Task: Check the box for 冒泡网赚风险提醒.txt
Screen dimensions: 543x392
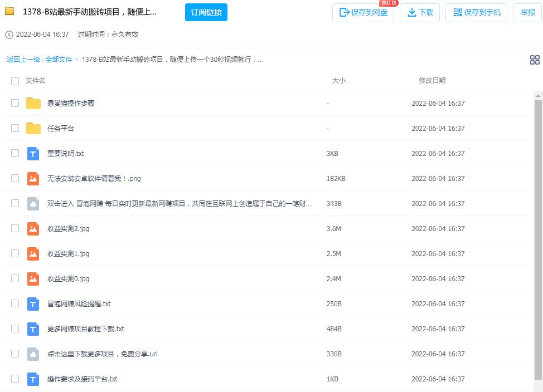Action: click(x=15, y=303)
